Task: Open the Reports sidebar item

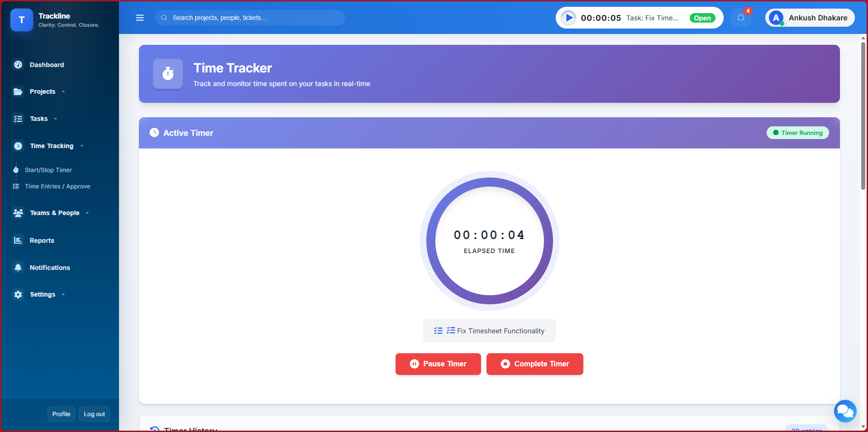Action: click(42, 240)
